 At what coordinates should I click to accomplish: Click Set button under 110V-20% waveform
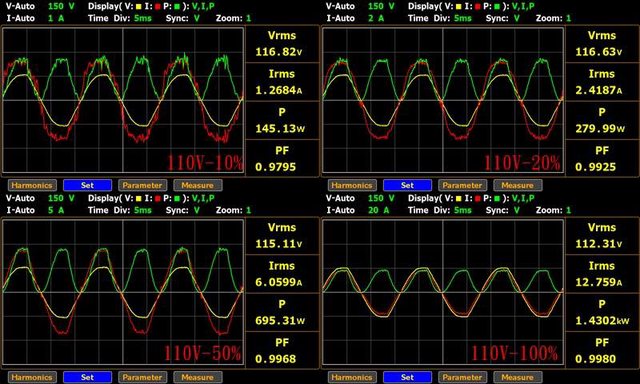(x=407, y=185)
